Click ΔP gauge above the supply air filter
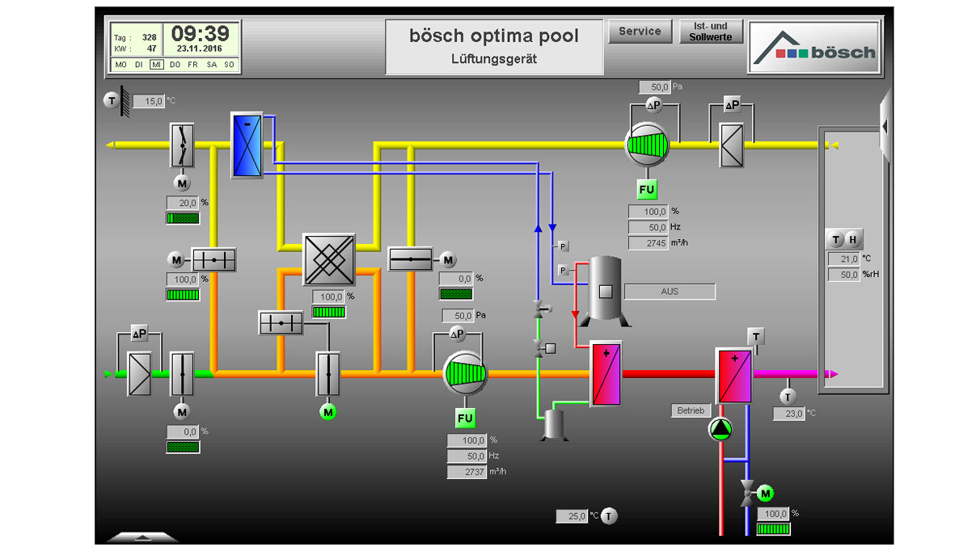Screen dimensions: 980x551 click(x=139, y=334)
